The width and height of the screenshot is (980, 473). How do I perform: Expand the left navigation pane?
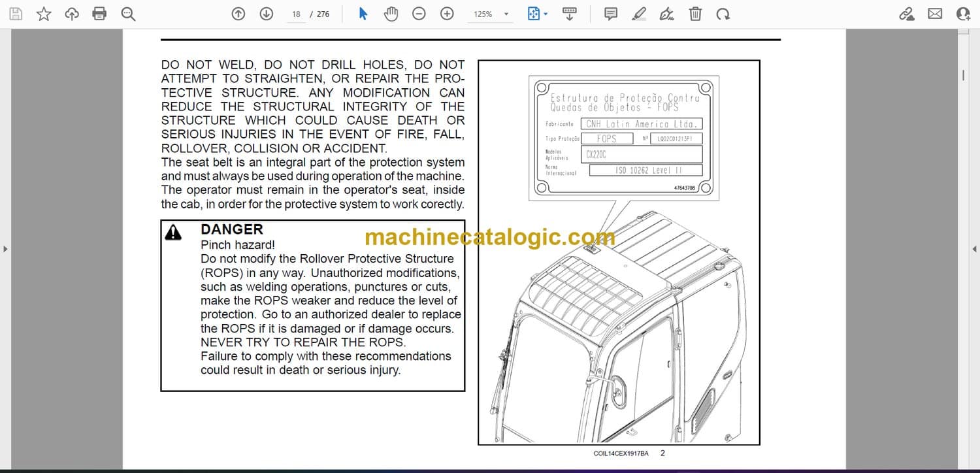click(5, 248)
